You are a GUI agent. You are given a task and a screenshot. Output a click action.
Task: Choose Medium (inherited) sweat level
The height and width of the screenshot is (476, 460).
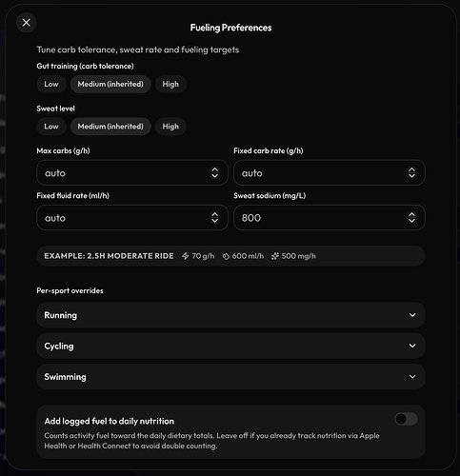[x=110, y=127]
